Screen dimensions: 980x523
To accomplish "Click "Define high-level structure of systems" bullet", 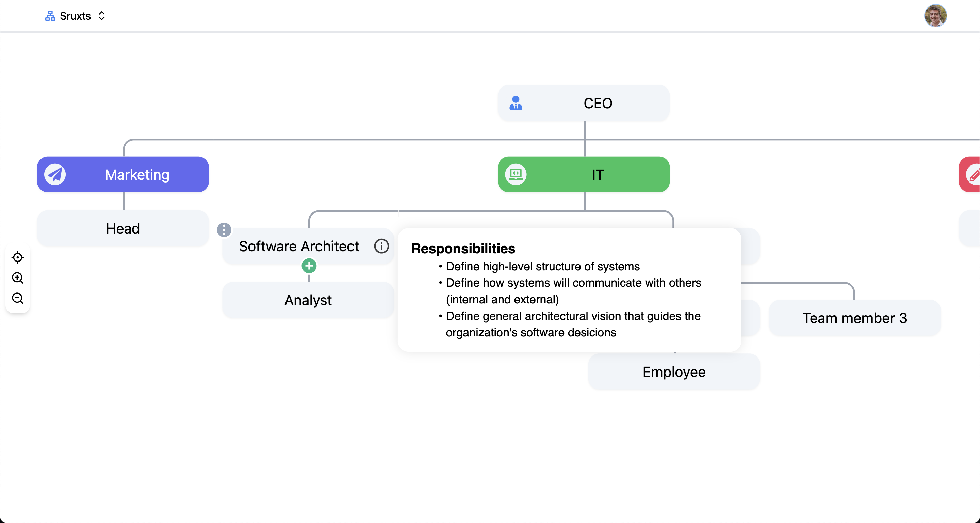I will (x=542, y=267).
